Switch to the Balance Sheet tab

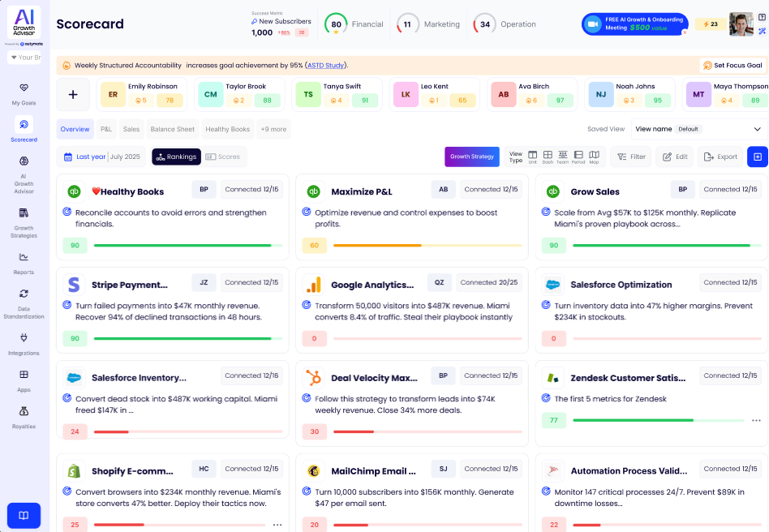click(172, 129)
